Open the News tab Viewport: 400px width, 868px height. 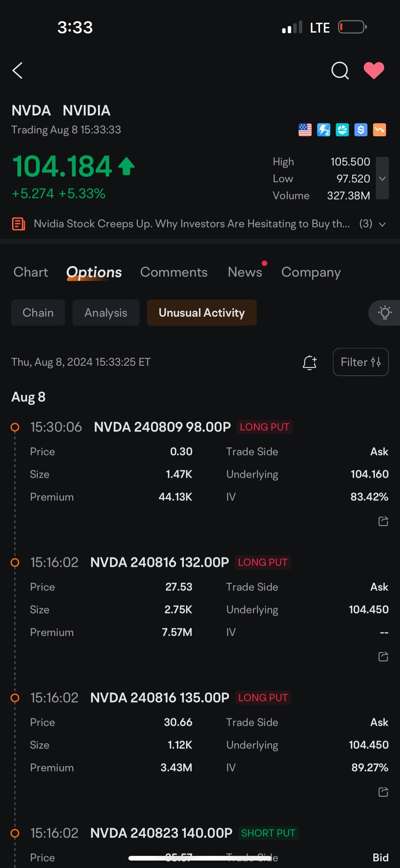(x=245, y=272)
